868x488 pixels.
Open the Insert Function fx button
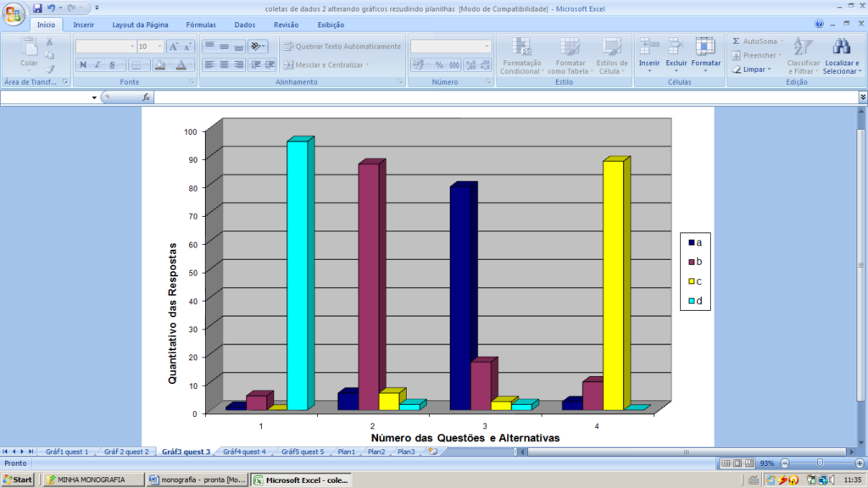(x=146, y=97)
